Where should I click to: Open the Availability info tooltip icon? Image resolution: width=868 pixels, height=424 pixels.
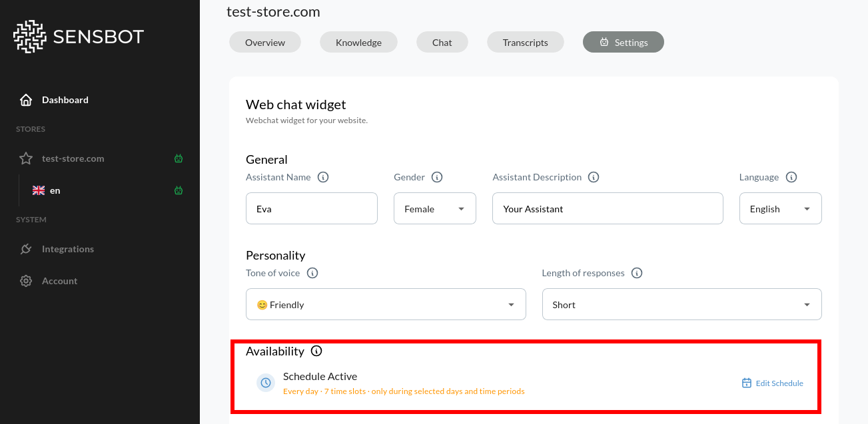[316, 351]
